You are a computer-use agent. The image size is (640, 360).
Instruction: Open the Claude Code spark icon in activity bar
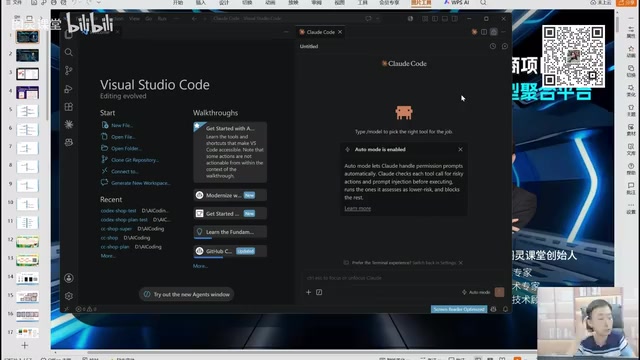pos(69,124)
